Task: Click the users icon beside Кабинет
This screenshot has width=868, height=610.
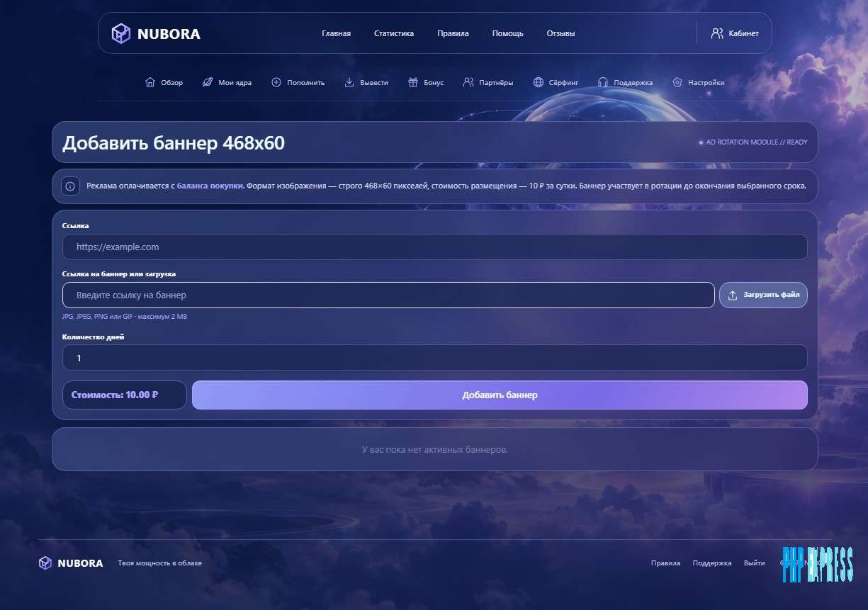Action: coord(717,33)
